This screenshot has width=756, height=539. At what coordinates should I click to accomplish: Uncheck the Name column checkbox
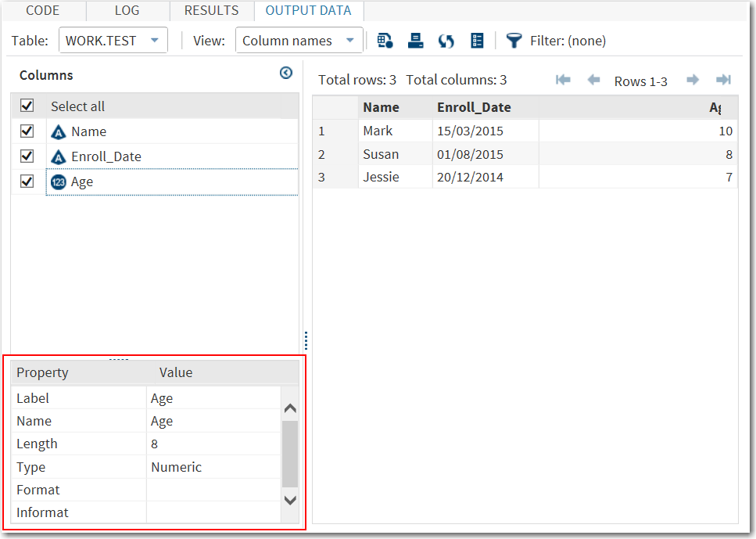(x=27, y=131)
